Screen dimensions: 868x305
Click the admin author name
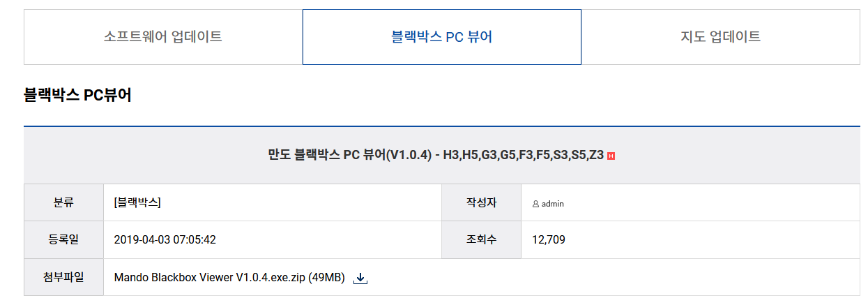(553, 204)
